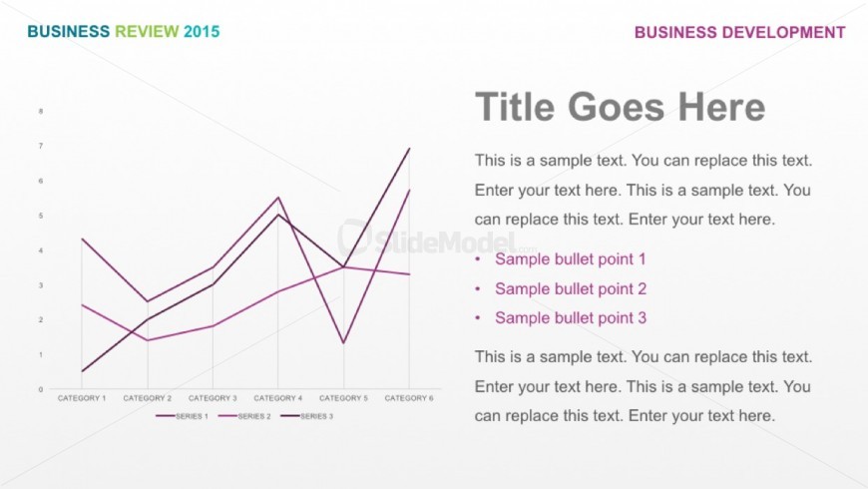The image size is (868, 489).
Task: Click the Series 1 legend entry
Action: (x=183, y=416)
